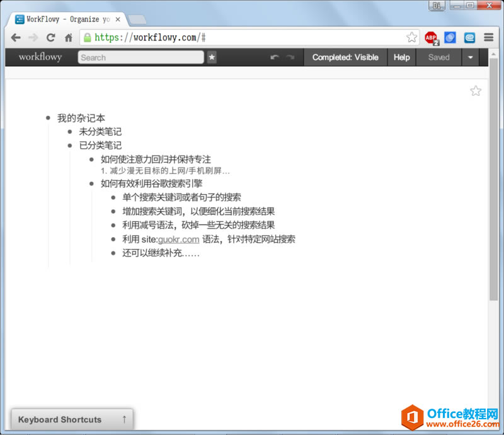Close the WorkFlowy browser tab
The width and height of the screenshot is (504, 435).
click(x=118, y=20)
